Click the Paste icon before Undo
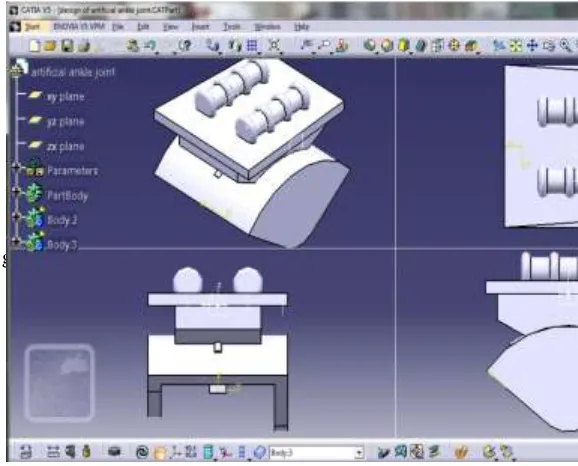 tap(132, 46)
